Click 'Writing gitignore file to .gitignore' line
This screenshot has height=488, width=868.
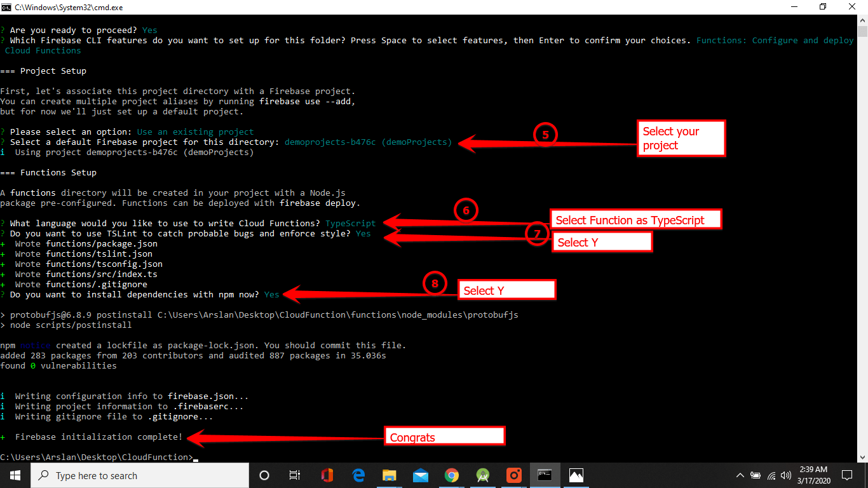coord(107,416)
